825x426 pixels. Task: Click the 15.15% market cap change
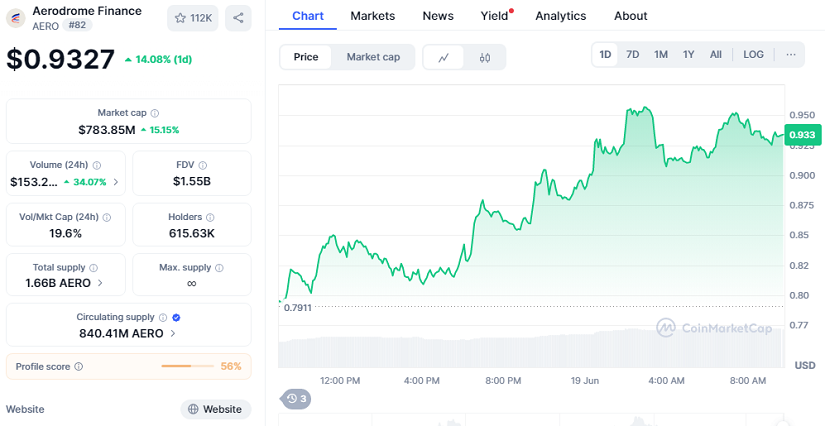click(x=160, y=130)
